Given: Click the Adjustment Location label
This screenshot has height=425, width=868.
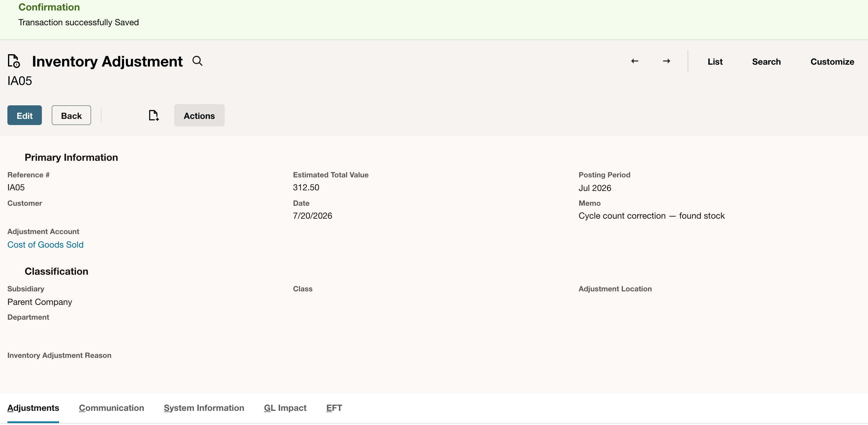Looking at the screenshot, I should pos(615,289).
